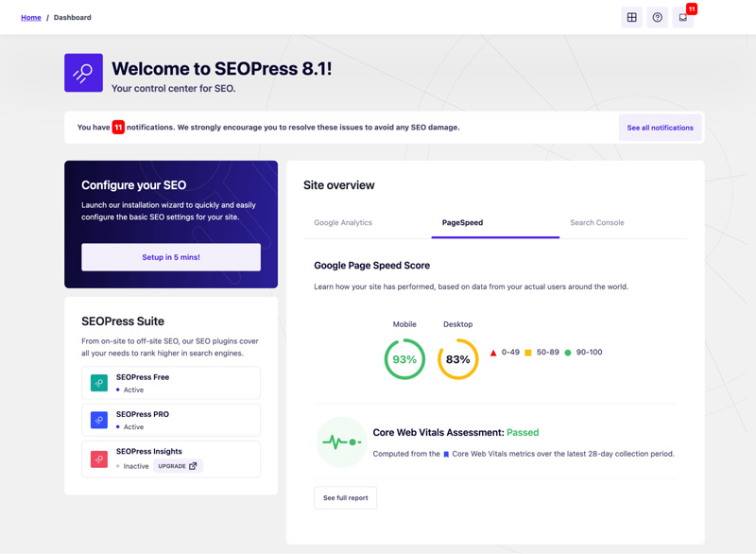Screen dimensions: 756x554
Task: Upgrade SEOPress Insights via Upgrade link
Action: 178,466
